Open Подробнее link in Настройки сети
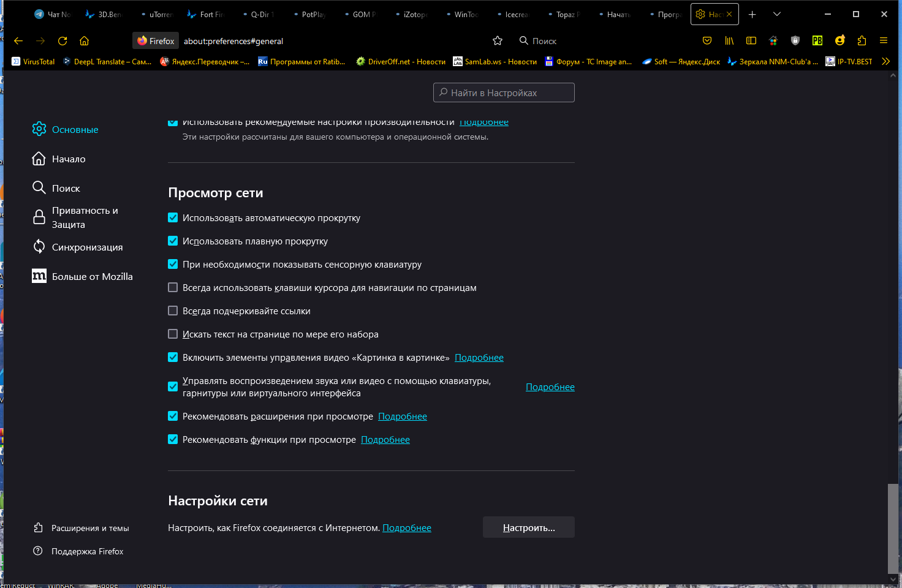This screenshot has height=588, width=902. coord(407,528)
